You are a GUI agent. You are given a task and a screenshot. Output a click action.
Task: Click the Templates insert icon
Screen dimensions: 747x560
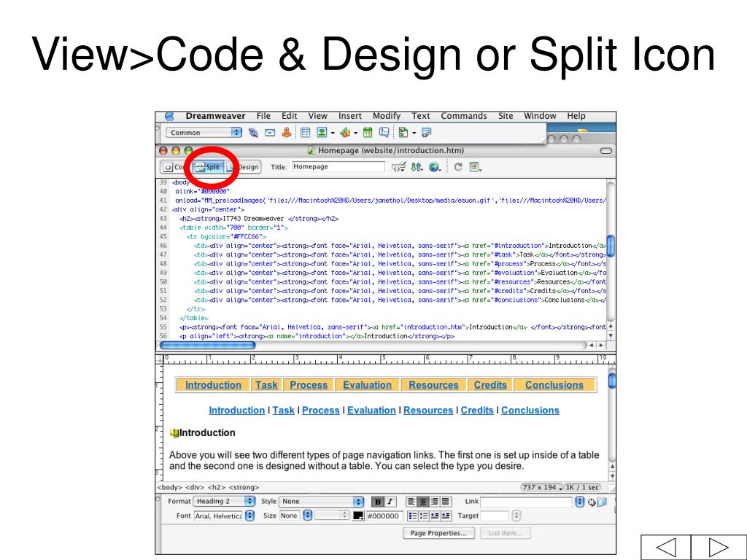tap(403, 133)
